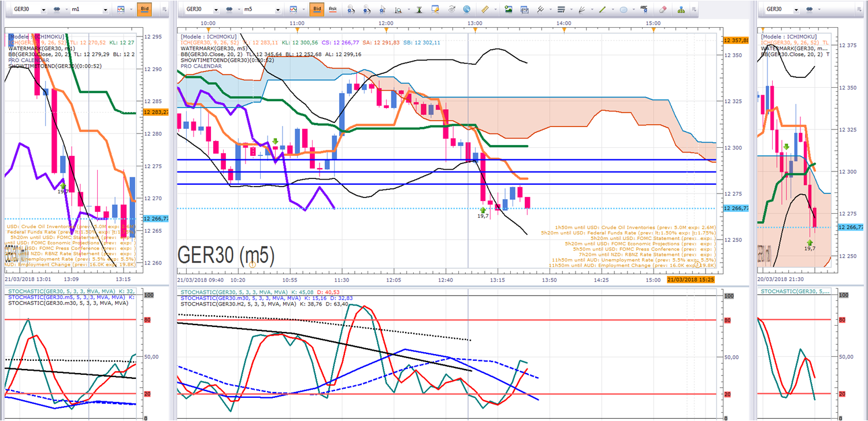Click the link-charts icon in the right chart toolbar
This screenshot has width=868, height=421.
tap(809, 10)
